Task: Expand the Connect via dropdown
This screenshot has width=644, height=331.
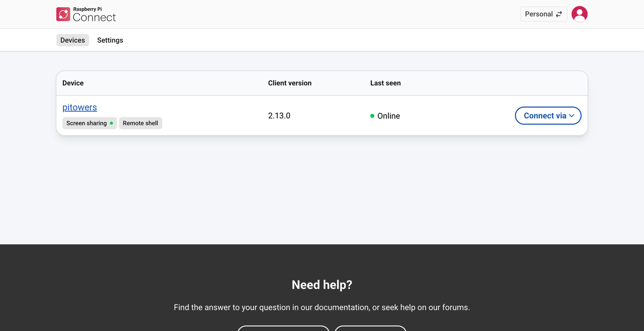Action: tap(548, 116)
